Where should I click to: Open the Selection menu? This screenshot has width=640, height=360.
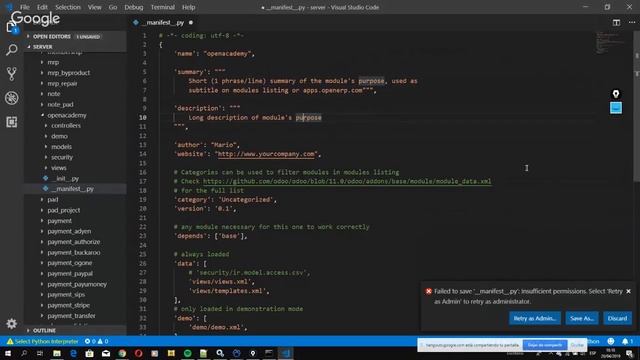[68, 7]
